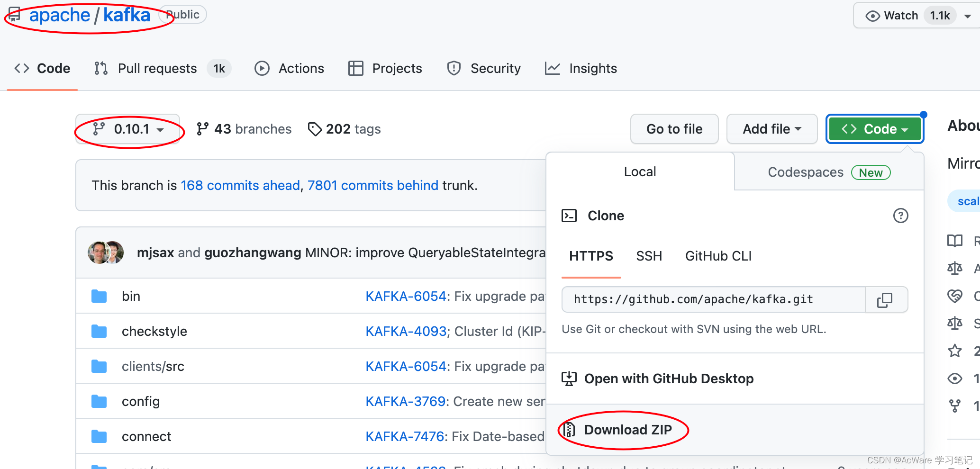This screenshot has width=980, height=469.
Task: View the 202 tags list
Action: point(344,129)
